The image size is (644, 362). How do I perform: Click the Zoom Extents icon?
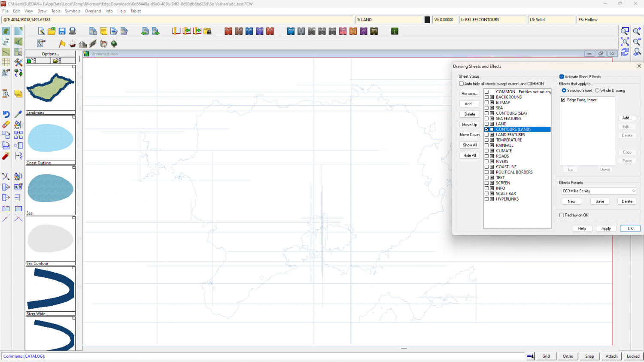coord(625,42)
